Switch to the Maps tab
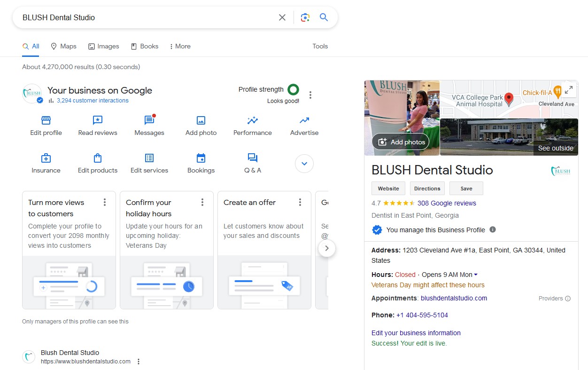Screen dimensions: 588x370 click(x=63, y=46)
